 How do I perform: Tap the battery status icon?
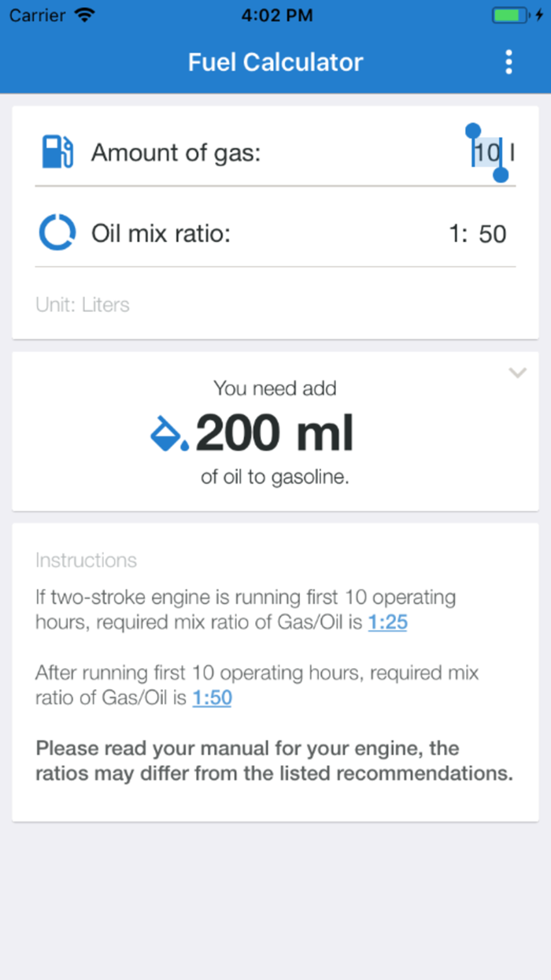(x=510, y=15)
